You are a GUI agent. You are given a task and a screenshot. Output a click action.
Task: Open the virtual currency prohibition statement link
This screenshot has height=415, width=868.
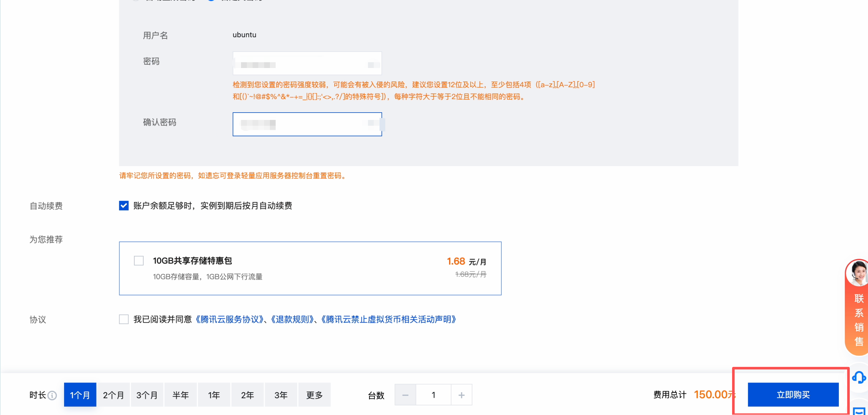(x=388, y=319)
